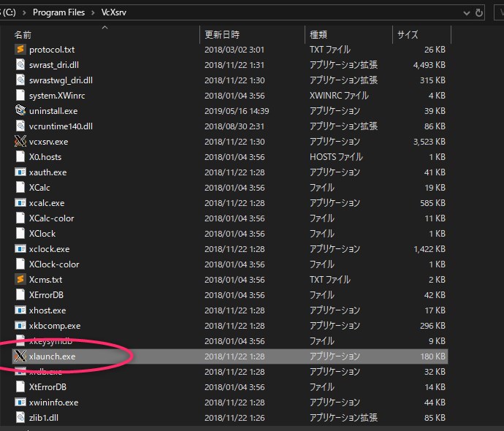Screen dimensions: 504x431
Task: Click the xhost.exe application icon
Action: click(x=20, y=310)
